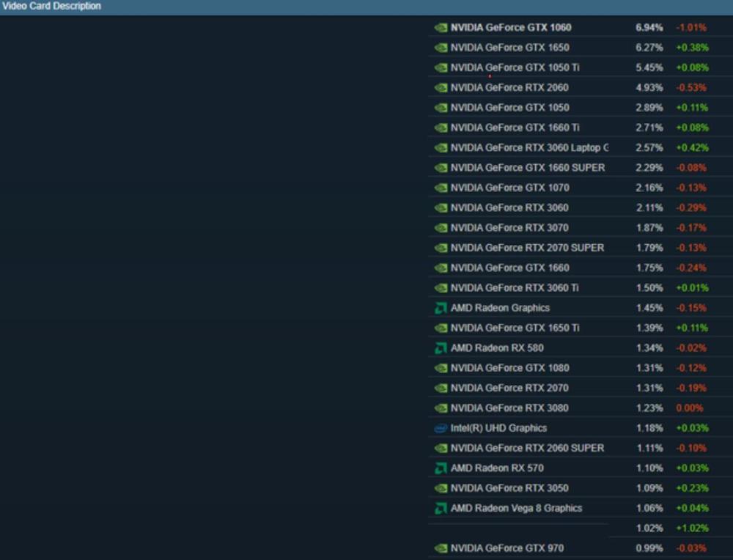Click the Intel logo beside UHD Graphics

click(441, 428)
